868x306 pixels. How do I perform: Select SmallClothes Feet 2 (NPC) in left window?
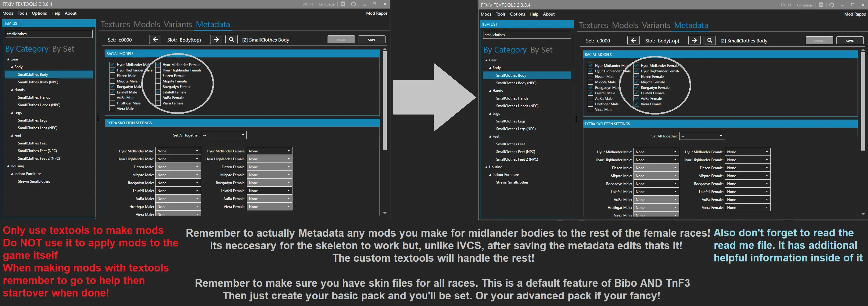[x=39, y=158]
